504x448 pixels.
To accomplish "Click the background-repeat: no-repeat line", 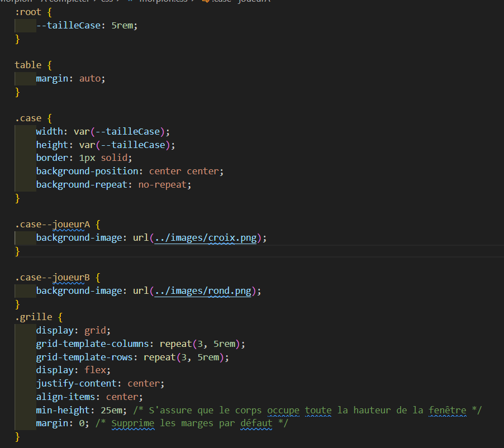I will click(x=117, y=185).
